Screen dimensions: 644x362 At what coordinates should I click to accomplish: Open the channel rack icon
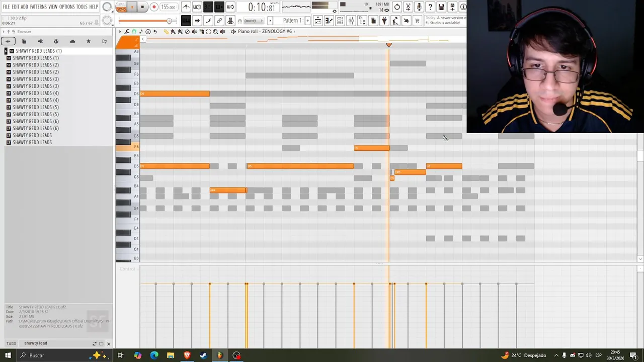point(340,21)
